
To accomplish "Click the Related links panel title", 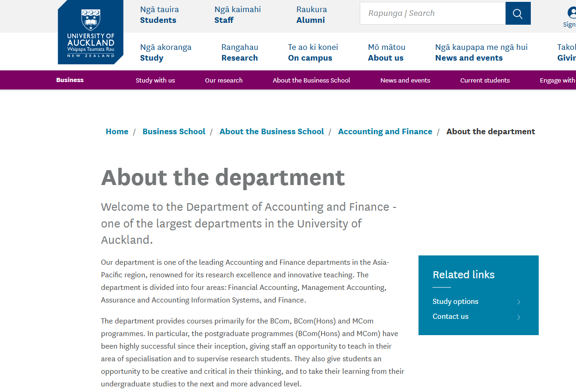I will click(463, 275).
